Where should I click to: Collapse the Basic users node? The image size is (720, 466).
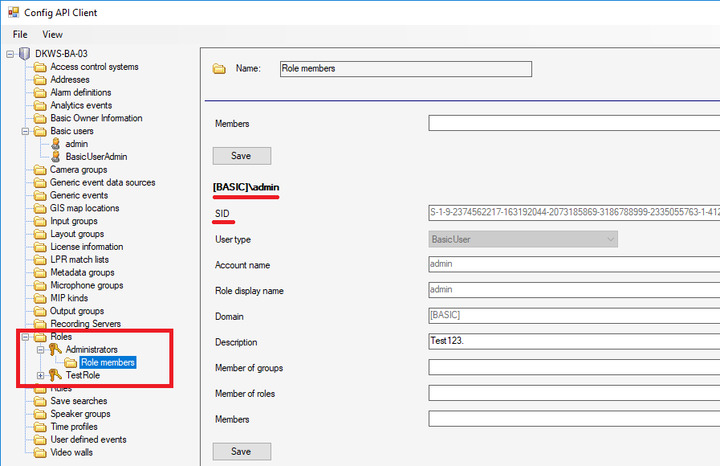pos(24,131)
